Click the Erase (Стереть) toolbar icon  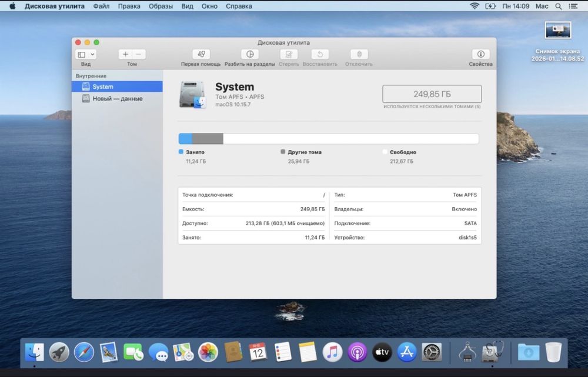click(289, 54)
